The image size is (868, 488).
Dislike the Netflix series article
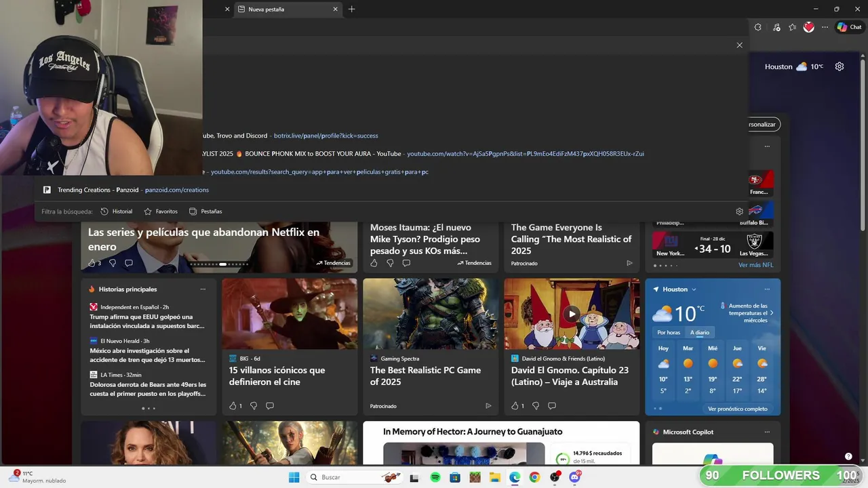coord(113,263)
